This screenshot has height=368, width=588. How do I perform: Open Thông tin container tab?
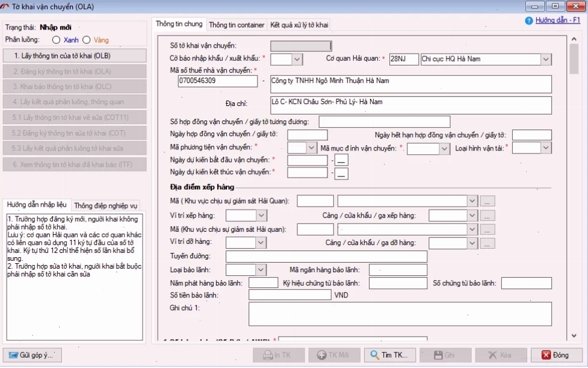click(x=237, y=25)
